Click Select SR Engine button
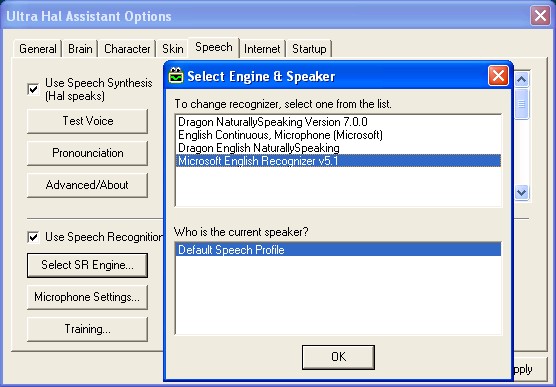The width and height of the screenshot is (556, 387). 88,265
